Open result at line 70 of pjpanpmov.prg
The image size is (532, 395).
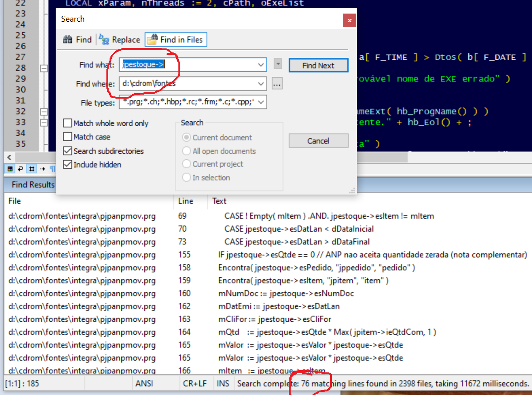268,229
